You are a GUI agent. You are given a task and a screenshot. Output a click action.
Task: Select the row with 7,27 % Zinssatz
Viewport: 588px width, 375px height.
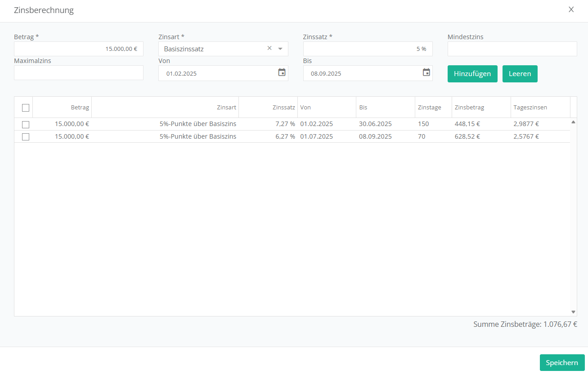26,124
